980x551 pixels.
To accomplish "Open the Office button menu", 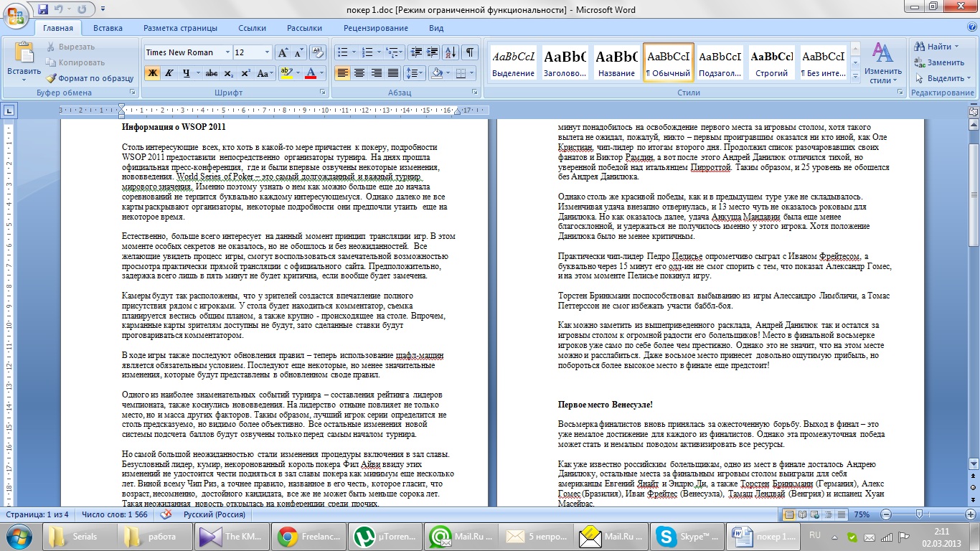I will (x=17, y=14).
